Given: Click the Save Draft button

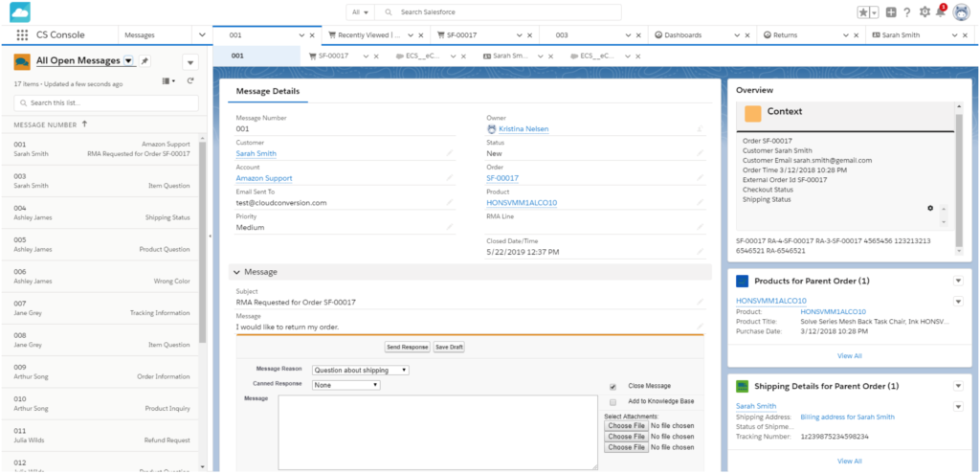Looking at the screenshot, I should click(449, 347).
